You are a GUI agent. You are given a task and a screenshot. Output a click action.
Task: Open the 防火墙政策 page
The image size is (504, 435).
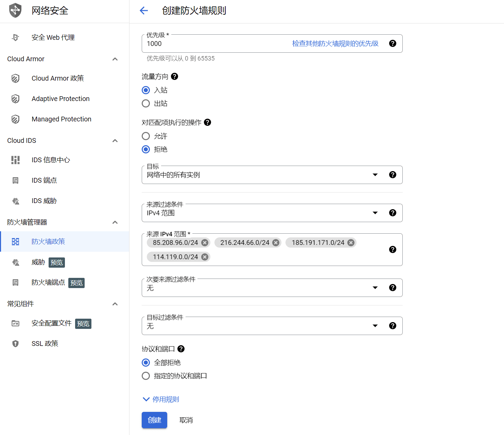pos(48,241)
